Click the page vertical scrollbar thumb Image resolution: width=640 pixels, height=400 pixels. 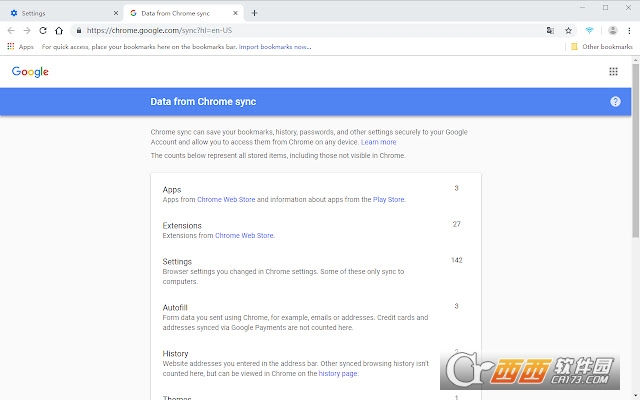tap(636, 149)
